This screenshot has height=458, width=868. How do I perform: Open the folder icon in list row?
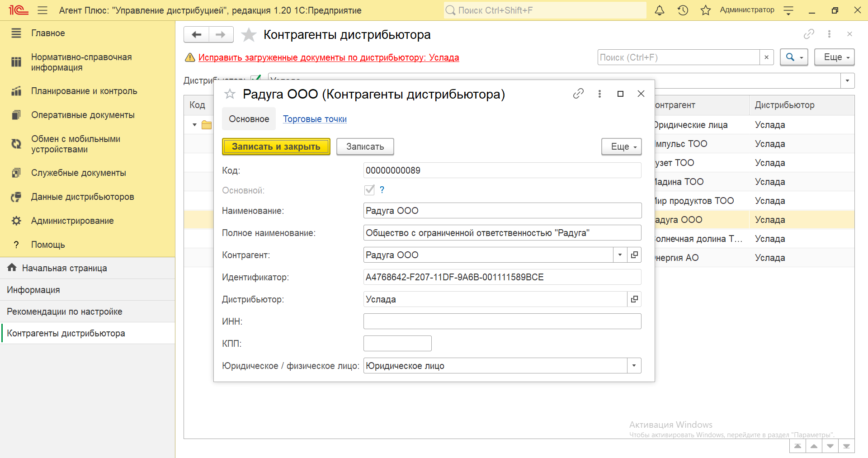point(207,125)
